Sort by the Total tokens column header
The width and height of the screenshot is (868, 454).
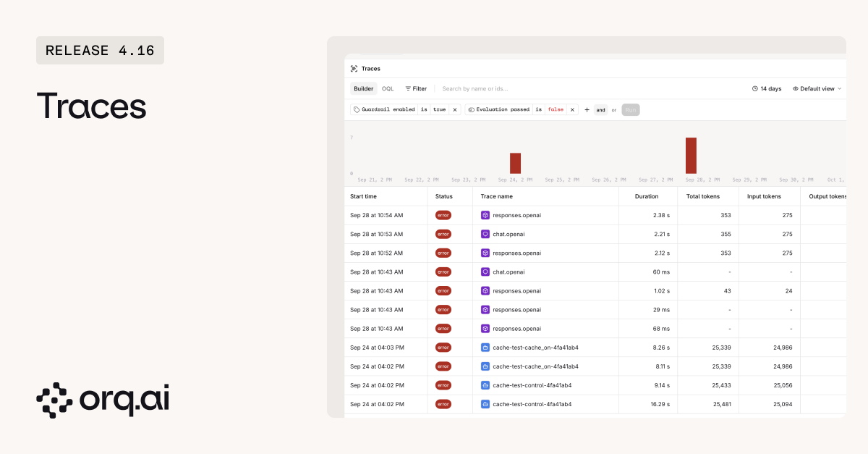tap(702, 196)
